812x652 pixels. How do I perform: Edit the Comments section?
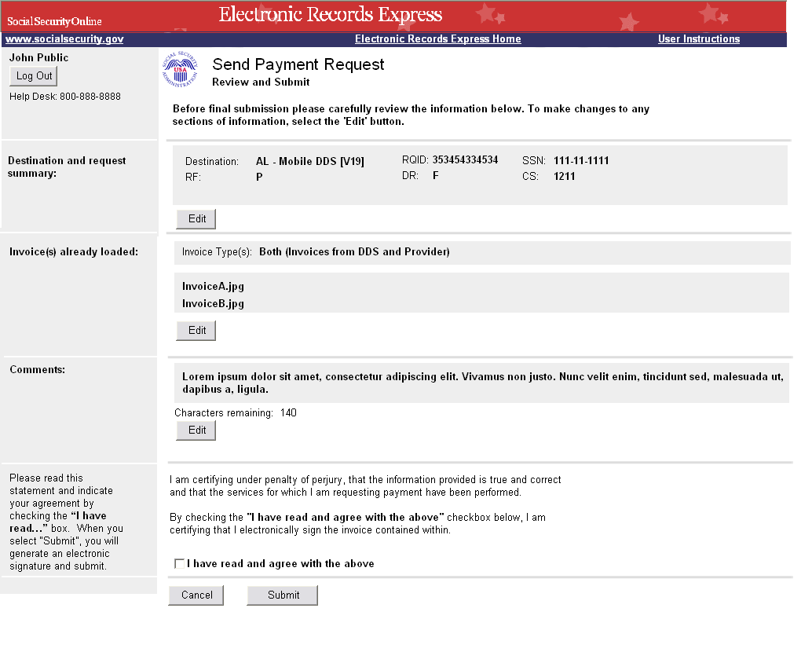pos(196,430)
